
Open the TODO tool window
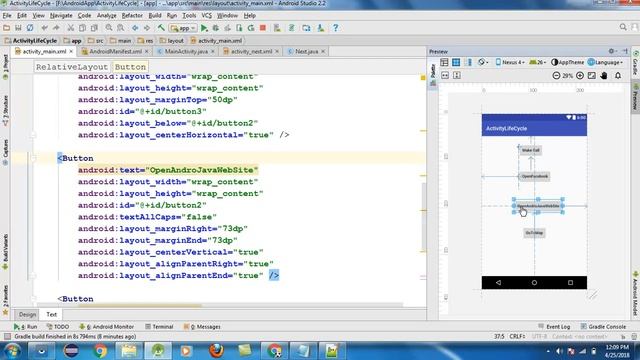point(58,327)
